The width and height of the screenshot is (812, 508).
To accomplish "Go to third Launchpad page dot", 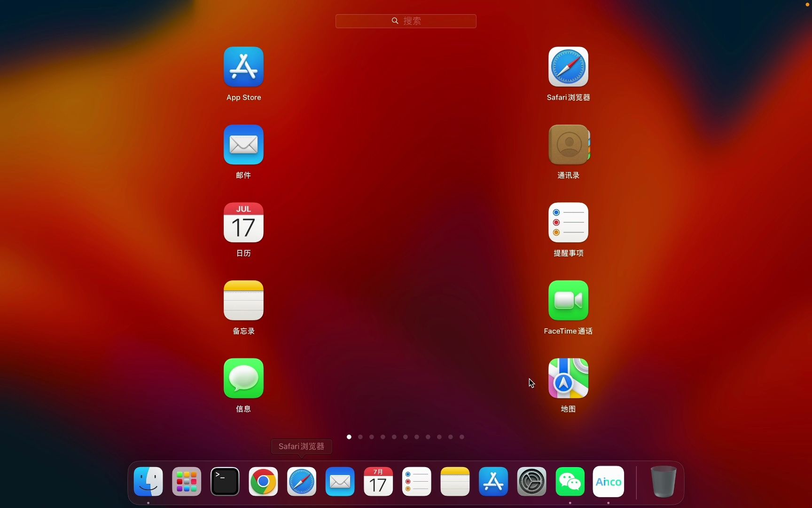I will coord(372,437).
